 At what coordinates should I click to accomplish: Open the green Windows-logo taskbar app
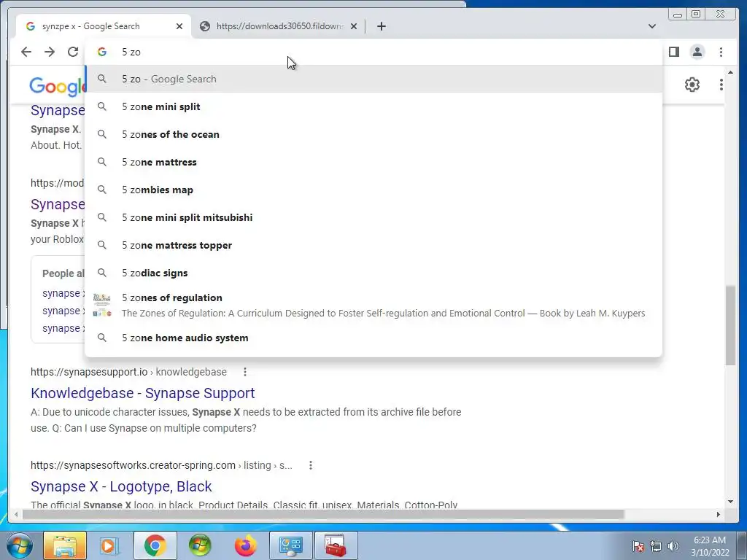(x=200, y=545)
